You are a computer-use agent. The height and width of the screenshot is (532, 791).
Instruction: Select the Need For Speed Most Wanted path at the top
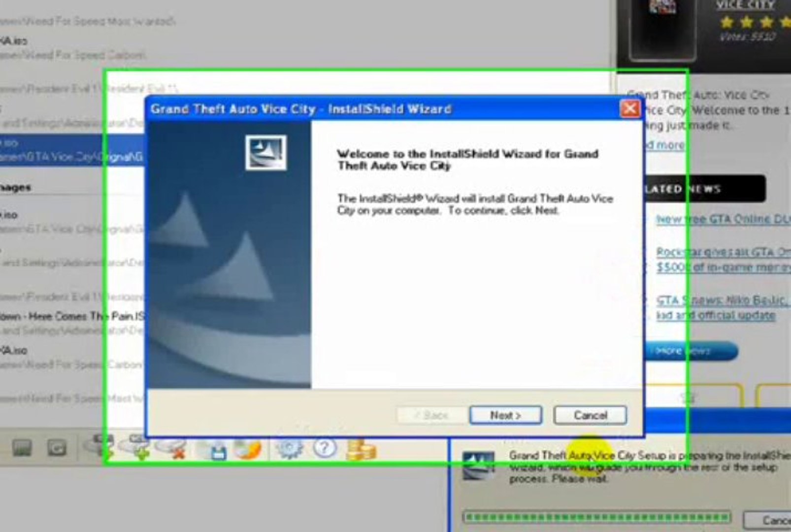pos(88,21)
